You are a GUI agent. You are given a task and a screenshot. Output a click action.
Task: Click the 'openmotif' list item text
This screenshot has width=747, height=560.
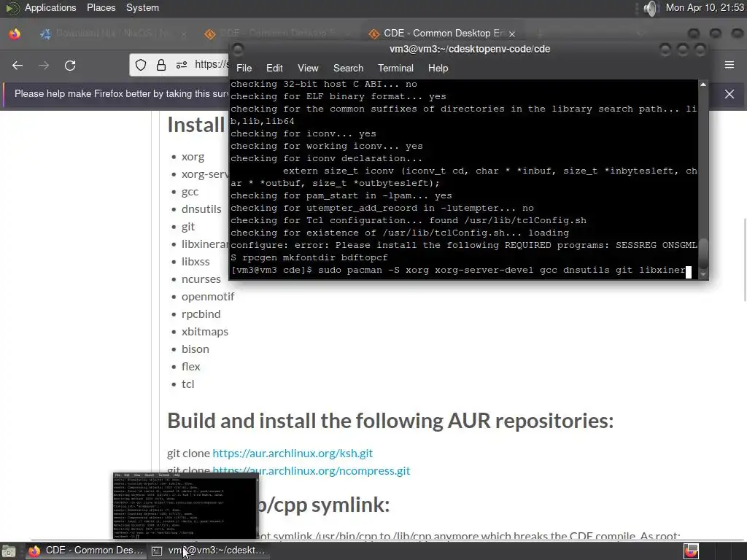[x=208, y=296]
